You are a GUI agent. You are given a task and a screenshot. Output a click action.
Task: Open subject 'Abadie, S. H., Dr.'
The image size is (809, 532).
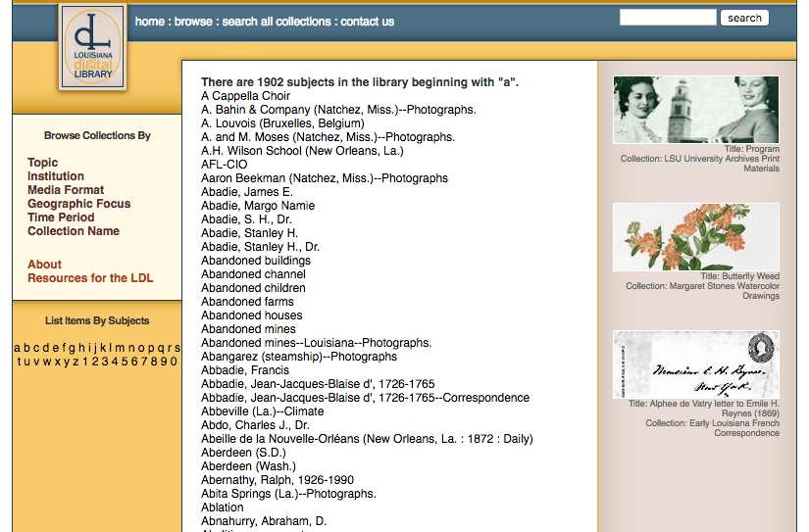pos(246,219)
